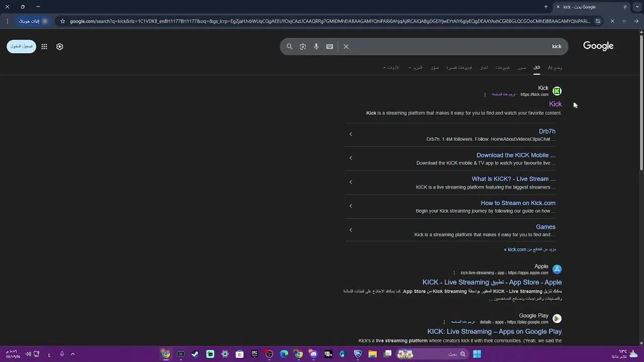The width and height of the screenshot is (644, 362).
Task: Open Steam from the taskbar
Action: (x=195, y=354)
